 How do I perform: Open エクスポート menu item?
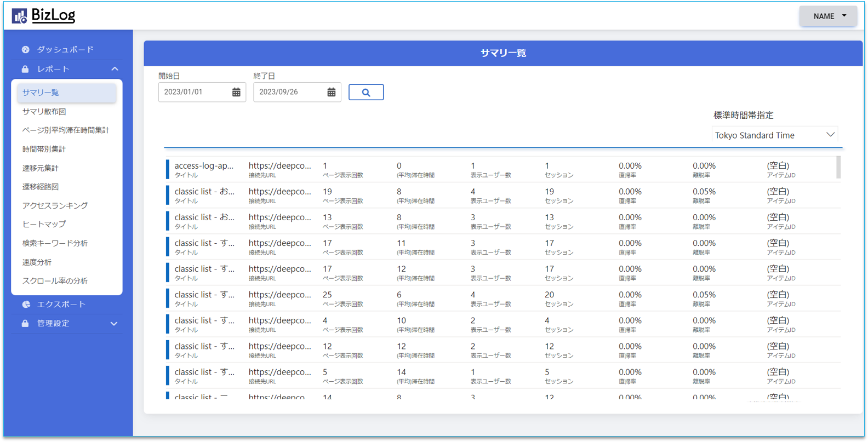[x=61, y=305]
